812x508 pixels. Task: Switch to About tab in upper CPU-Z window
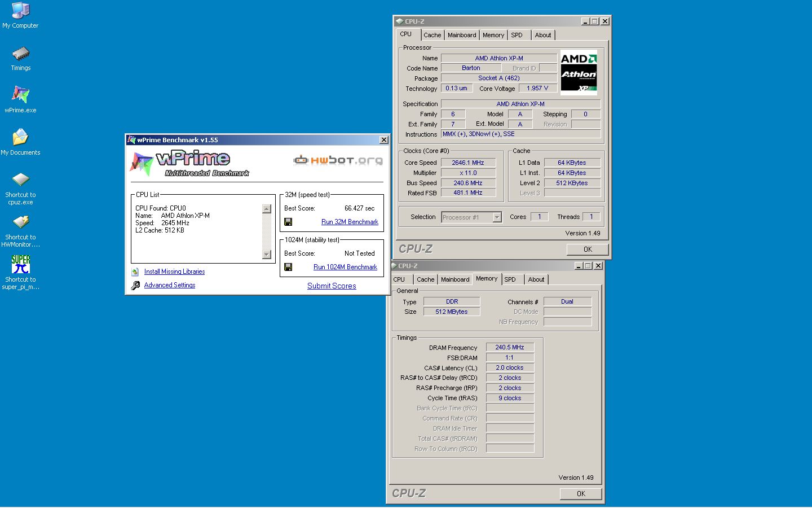coord(543,35)
